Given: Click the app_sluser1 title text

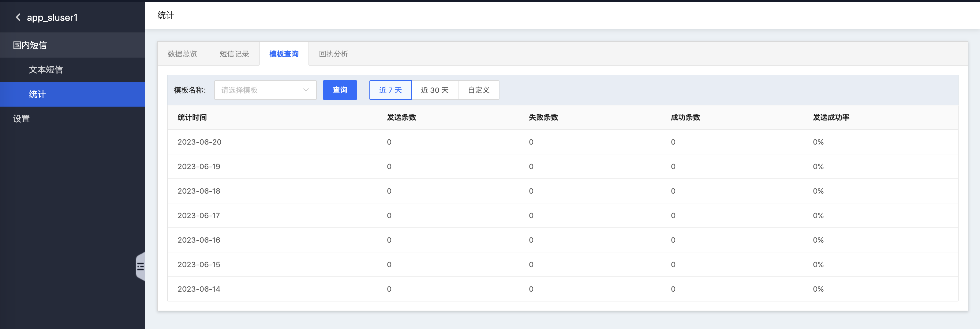Looking at the screenshot, I should [52, 17].
